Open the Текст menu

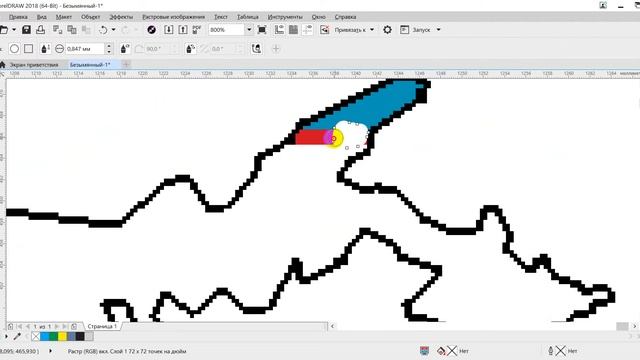(221, 17)
